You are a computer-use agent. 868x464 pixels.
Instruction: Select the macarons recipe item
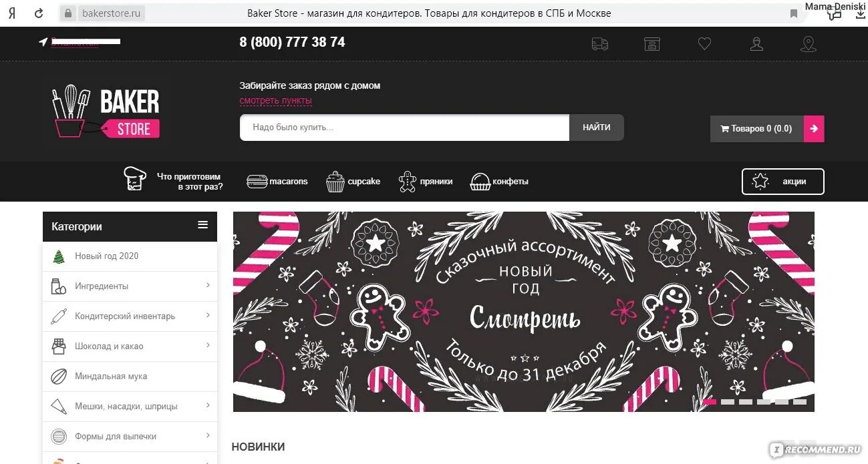(x=277, y=182)
